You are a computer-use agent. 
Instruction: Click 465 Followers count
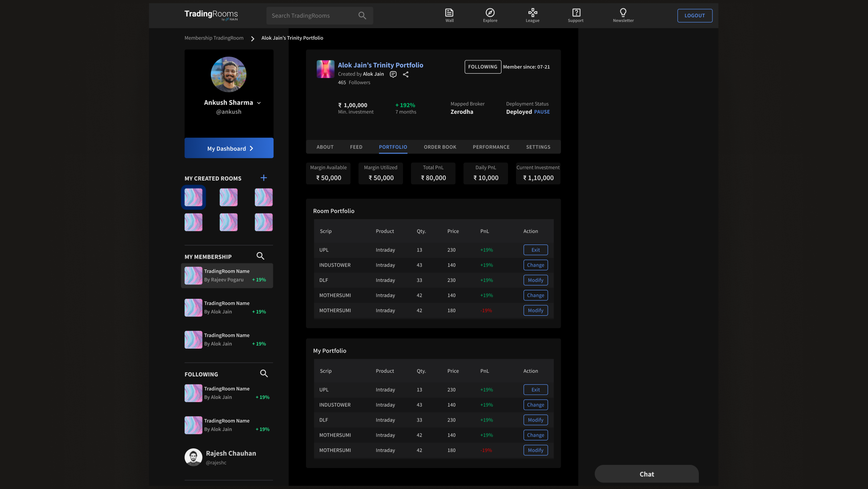(354, 83)
